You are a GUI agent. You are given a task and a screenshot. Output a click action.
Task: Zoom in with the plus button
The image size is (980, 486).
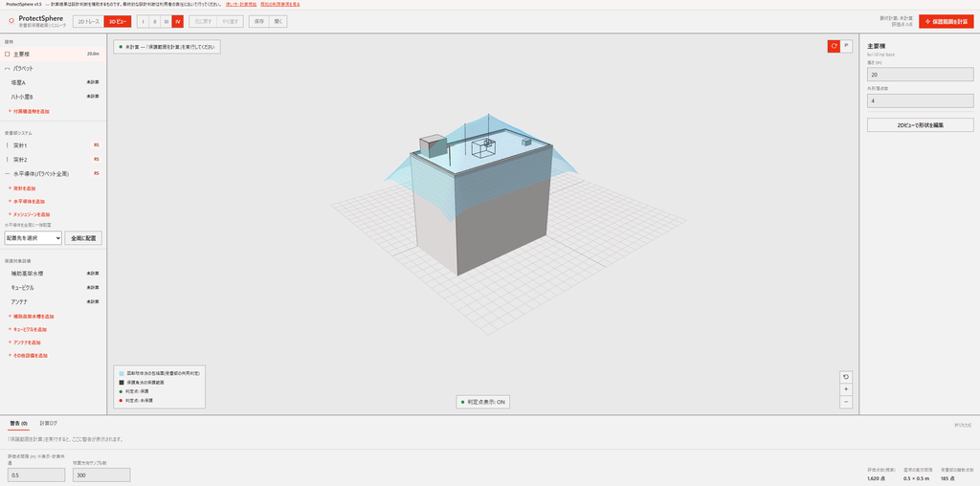[846, 389]
